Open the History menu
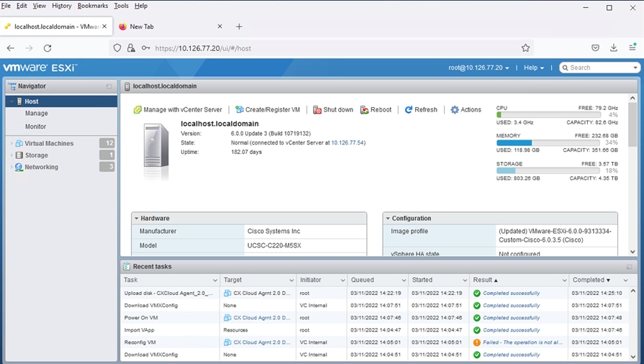The width and height of the screenshot is (644, 364). click(62, 6)
